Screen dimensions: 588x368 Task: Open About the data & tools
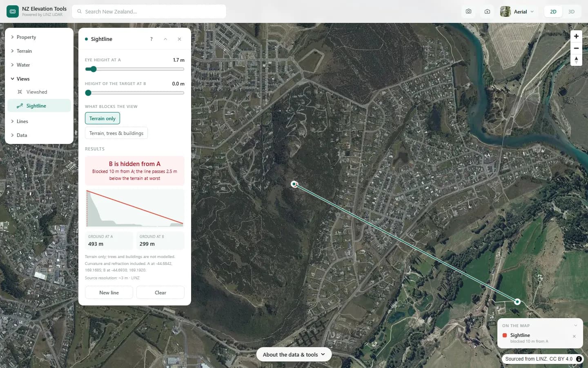coord(294,355)
